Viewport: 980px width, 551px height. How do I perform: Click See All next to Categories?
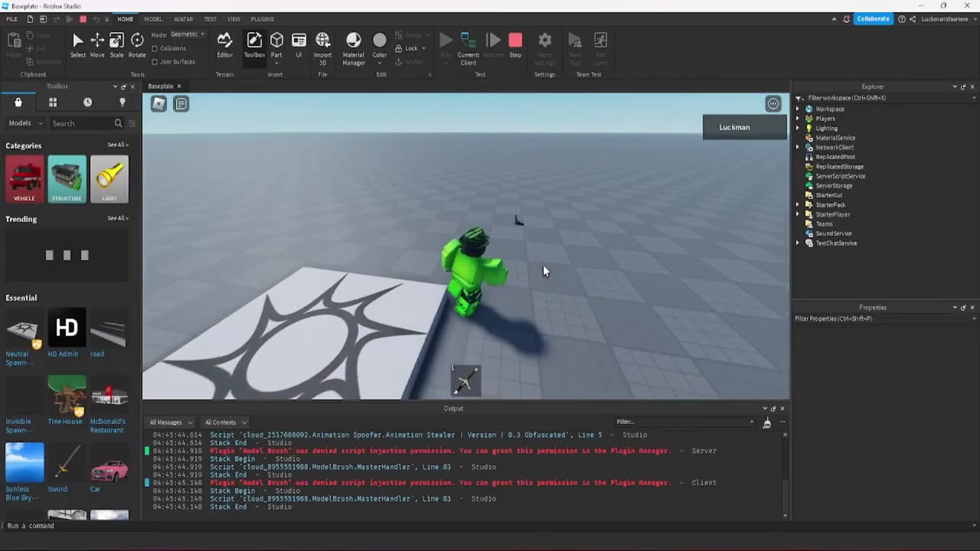[x=117, y=145]
